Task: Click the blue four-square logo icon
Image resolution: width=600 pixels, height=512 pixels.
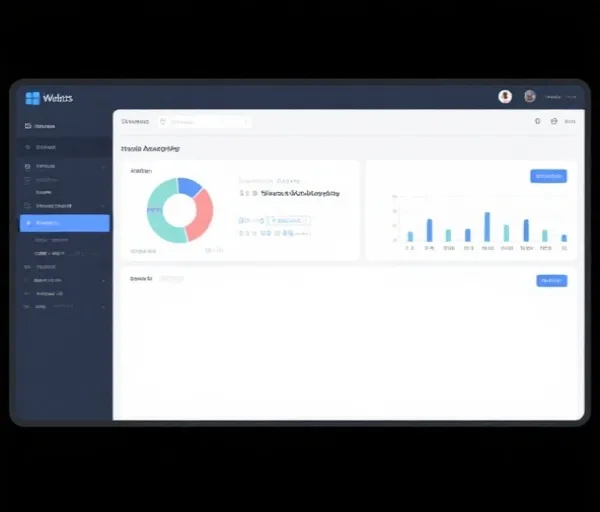Action: tap(33, 98)
